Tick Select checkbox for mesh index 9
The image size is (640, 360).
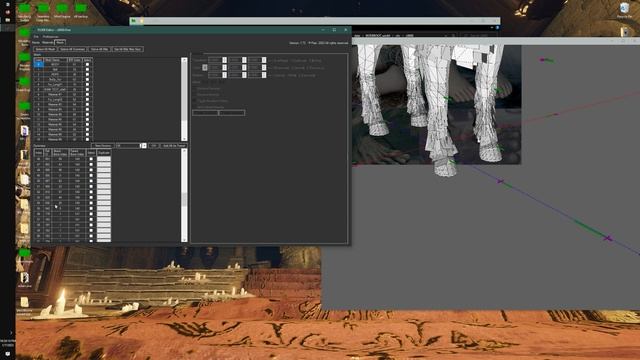coord(87,109)
